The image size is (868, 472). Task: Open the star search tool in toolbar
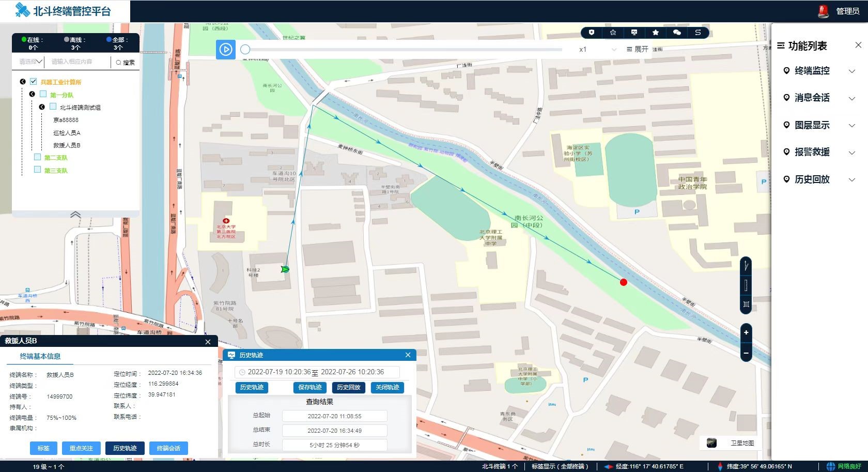point(613,33)
